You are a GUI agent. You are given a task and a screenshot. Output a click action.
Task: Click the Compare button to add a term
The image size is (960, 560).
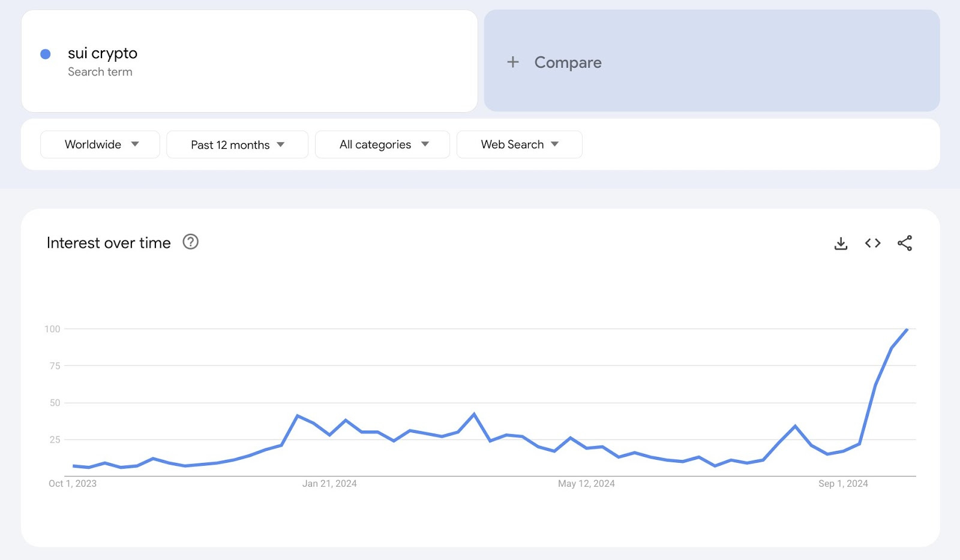coord(712,61)
